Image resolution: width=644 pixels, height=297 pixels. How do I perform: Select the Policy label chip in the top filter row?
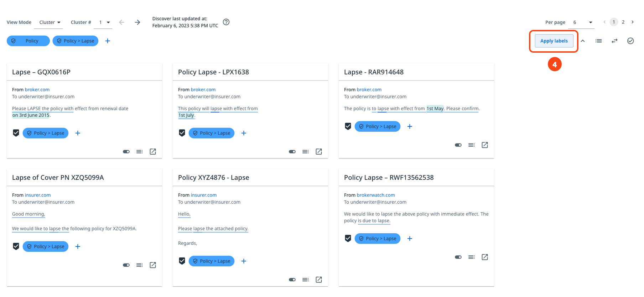[28, 41]
